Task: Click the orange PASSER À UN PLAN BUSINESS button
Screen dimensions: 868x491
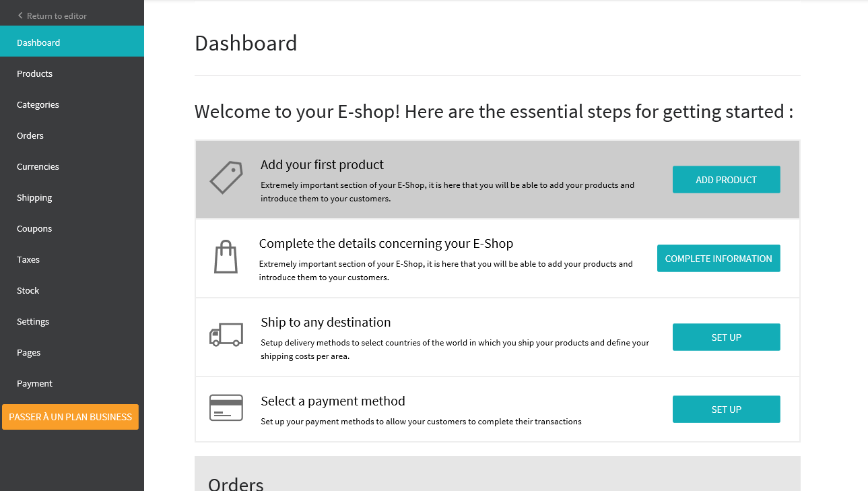Action: click(70, 417)
